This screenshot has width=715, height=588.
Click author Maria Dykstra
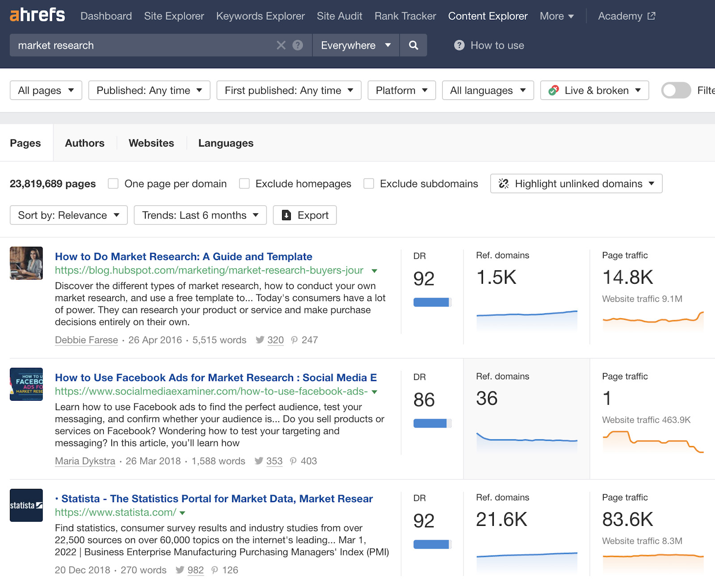tap(85, 461)
